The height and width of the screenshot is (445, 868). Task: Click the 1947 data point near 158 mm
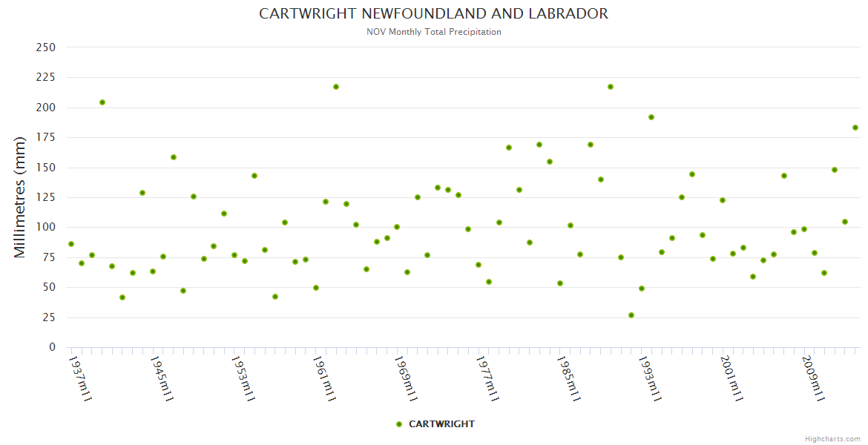174,157
